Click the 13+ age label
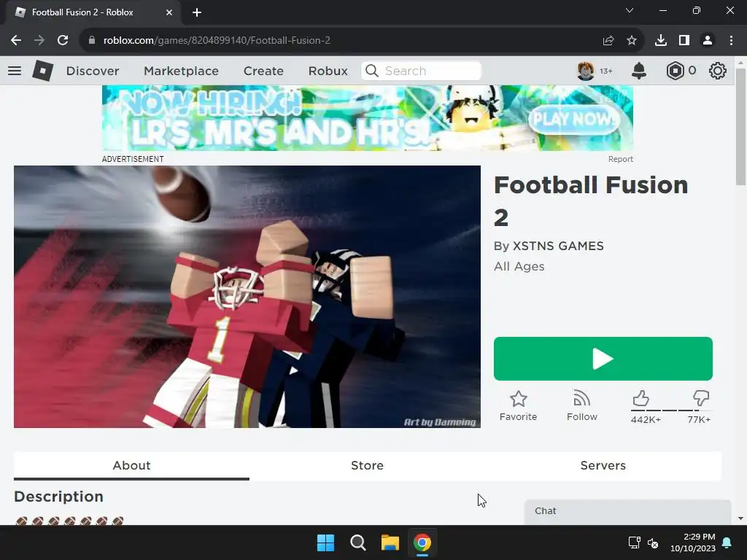Viewport: 747px width, 560px height. click(x=606, y=71)
